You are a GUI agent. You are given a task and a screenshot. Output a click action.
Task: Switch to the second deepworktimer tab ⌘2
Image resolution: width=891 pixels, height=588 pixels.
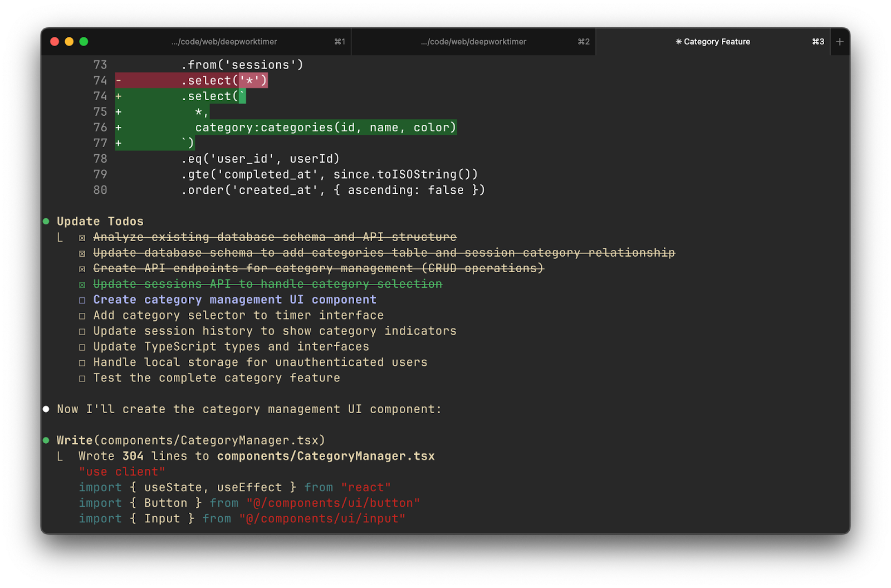tap(473, 42)
